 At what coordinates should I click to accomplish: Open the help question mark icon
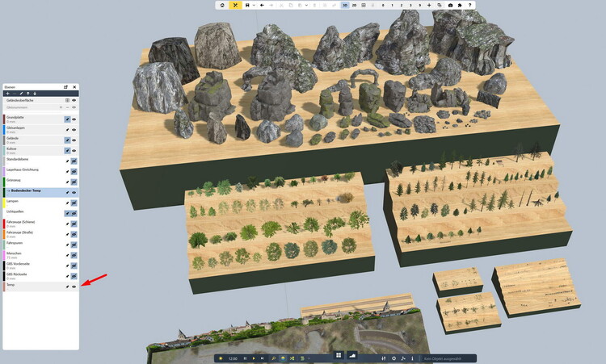pyautogui.click(x=469, y=5)
